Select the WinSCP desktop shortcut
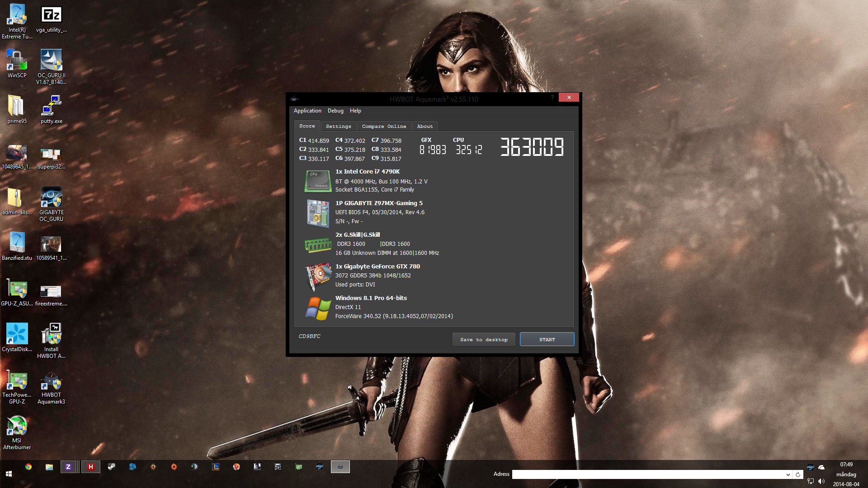This screenshot has height=488, width=868. [x=17, y=64]
